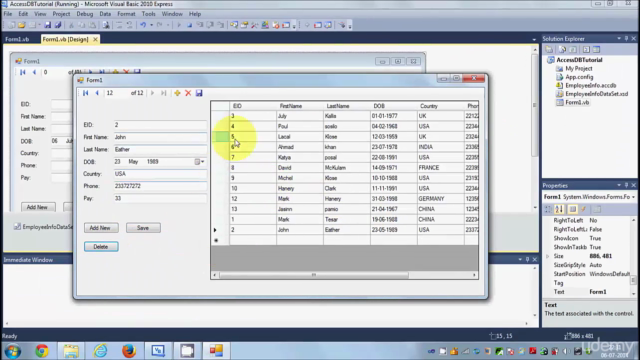
Task: Open the File Explorer folder in taskbar
Action: pos(71,351)
